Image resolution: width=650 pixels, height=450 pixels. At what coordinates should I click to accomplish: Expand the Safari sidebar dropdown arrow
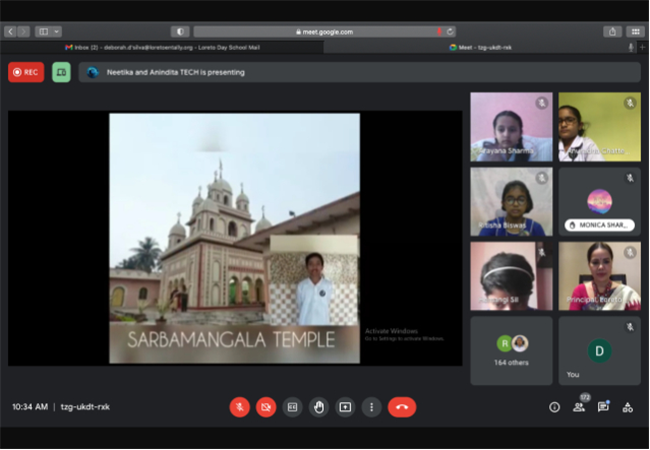pos(57,31)
